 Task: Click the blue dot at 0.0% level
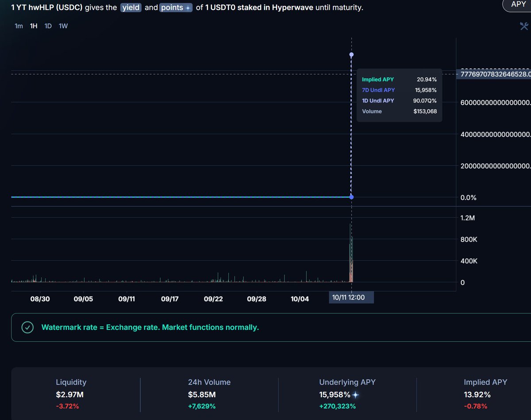click(351, 197)
